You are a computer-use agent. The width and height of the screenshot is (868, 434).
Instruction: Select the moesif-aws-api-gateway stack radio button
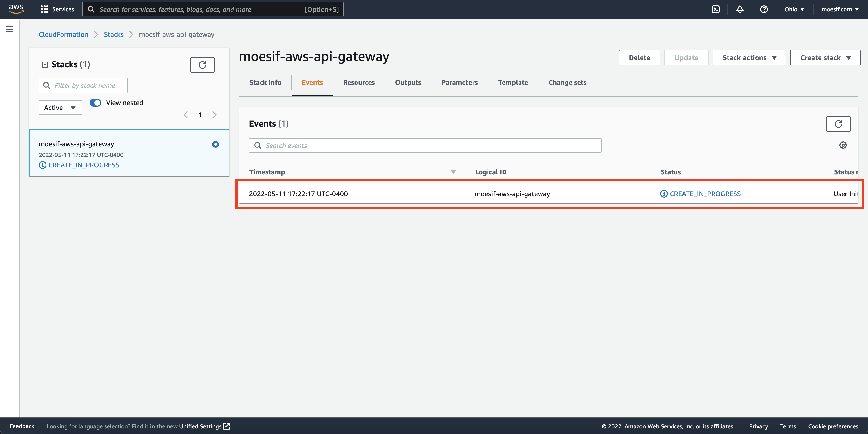point(215,144)
